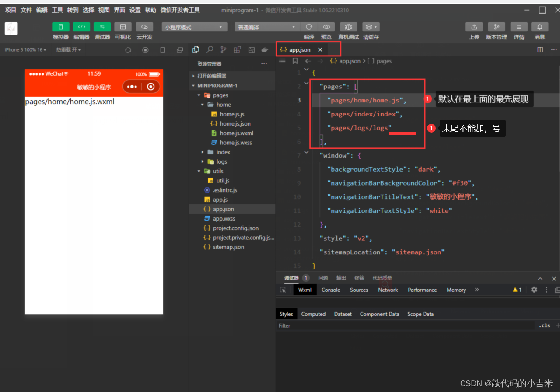Open the Computed styles tab
Screen dimensions: 560x392
pos(313,314)
